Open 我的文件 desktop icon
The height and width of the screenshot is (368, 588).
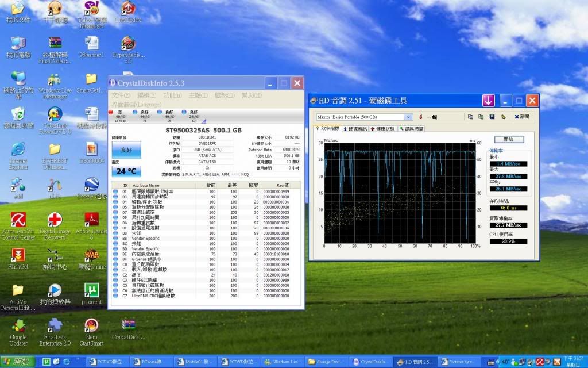[x=18, y=12]
